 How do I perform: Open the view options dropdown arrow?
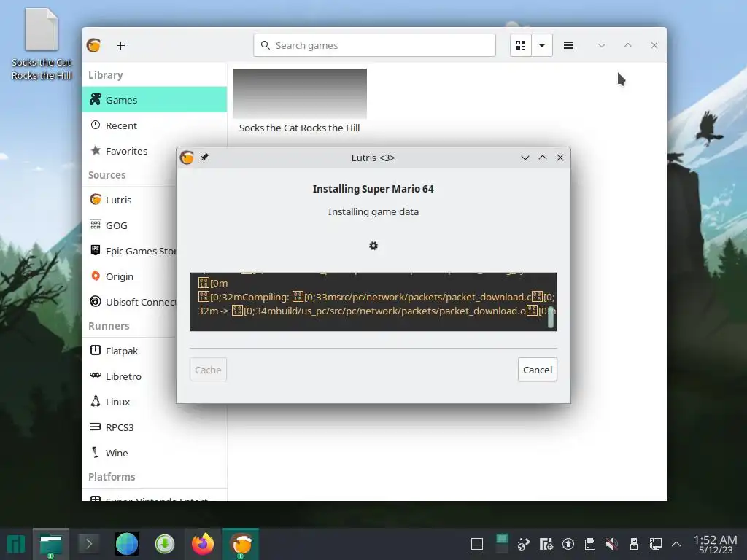coord(542,45)
